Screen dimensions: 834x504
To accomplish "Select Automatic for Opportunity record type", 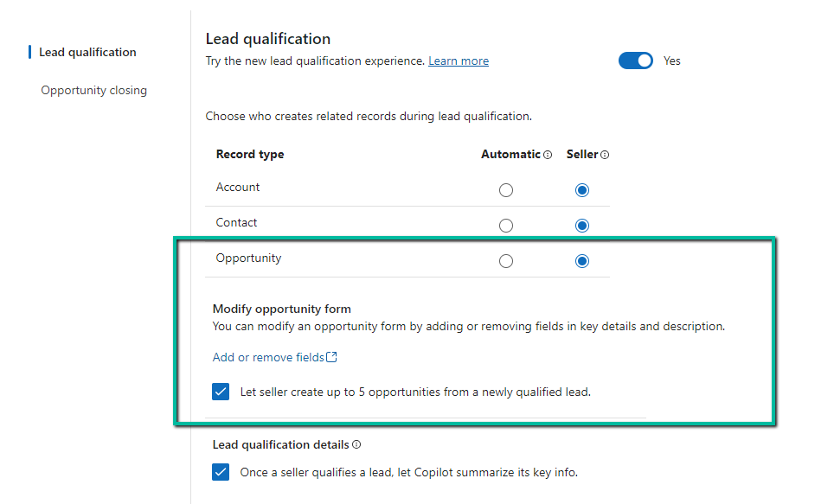I will coord(506,260).
